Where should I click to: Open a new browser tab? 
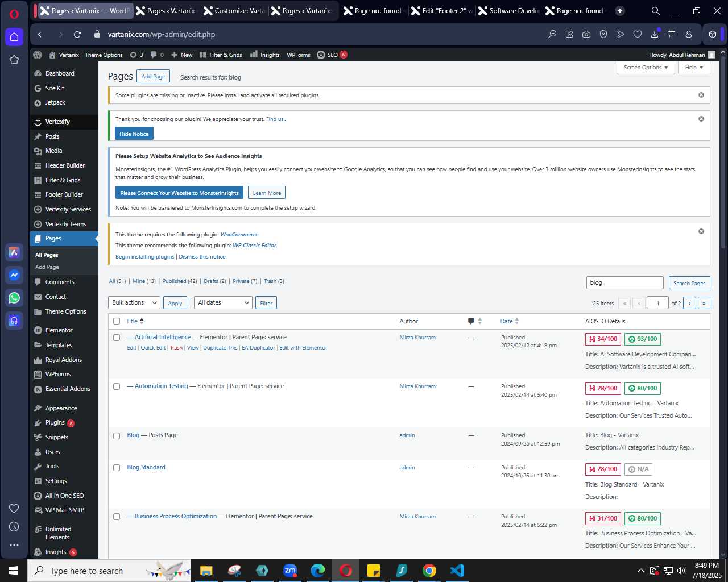pos(620,11)
